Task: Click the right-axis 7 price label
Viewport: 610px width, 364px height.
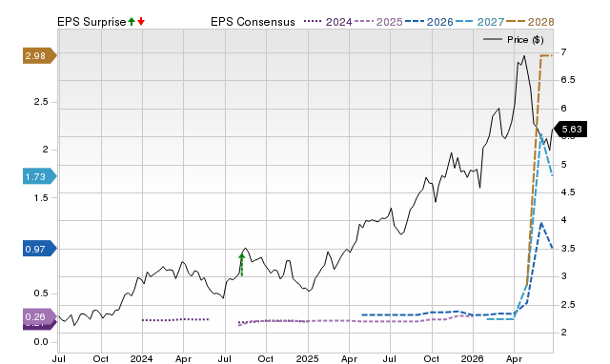Action: point(563,51)
